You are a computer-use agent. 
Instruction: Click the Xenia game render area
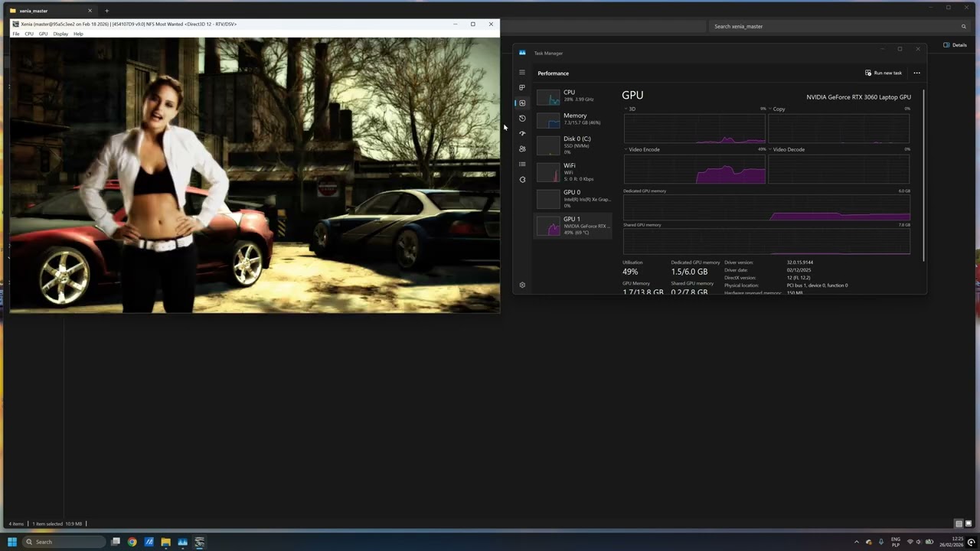pyautogui.click(x=254, y=175)
